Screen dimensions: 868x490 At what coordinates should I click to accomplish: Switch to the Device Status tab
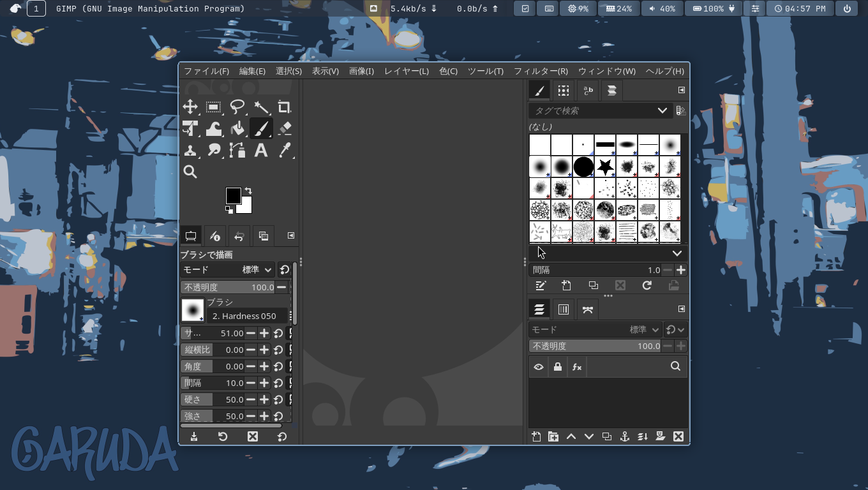coord(215,236)
